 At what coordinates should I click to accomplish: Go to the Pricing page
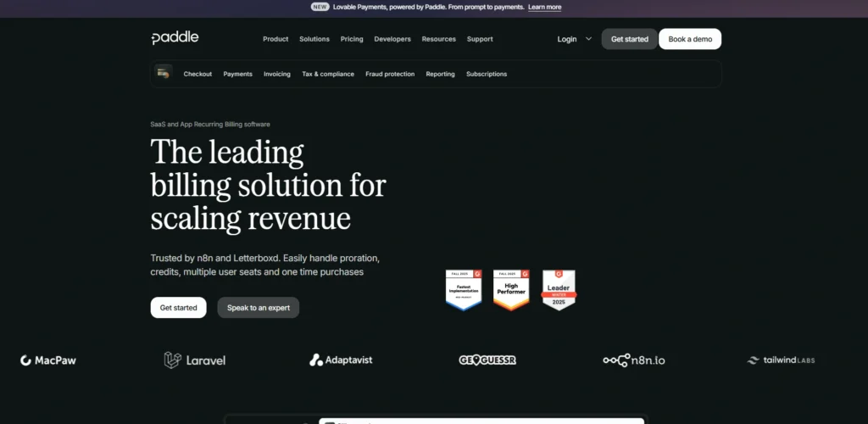pos(352,39)
